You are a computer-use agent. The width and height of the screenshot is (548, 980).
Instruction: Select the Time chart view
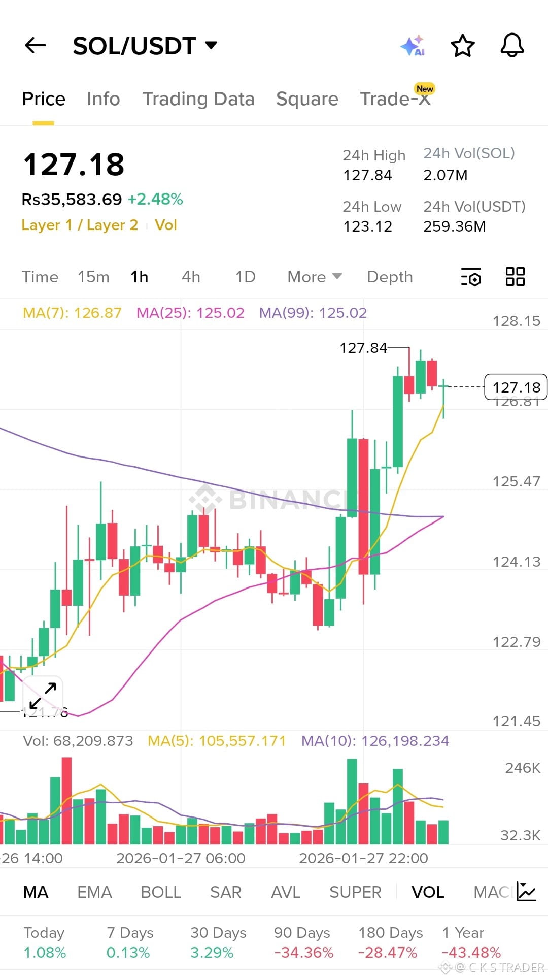click(x=40, y=277)
